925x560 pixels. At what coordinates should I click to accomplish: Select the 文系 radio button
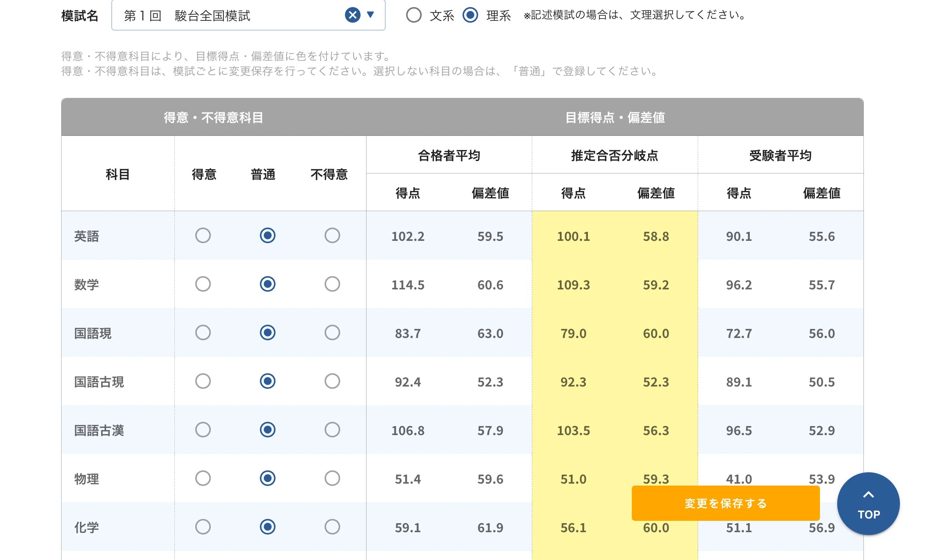click(x=414, y=15)
